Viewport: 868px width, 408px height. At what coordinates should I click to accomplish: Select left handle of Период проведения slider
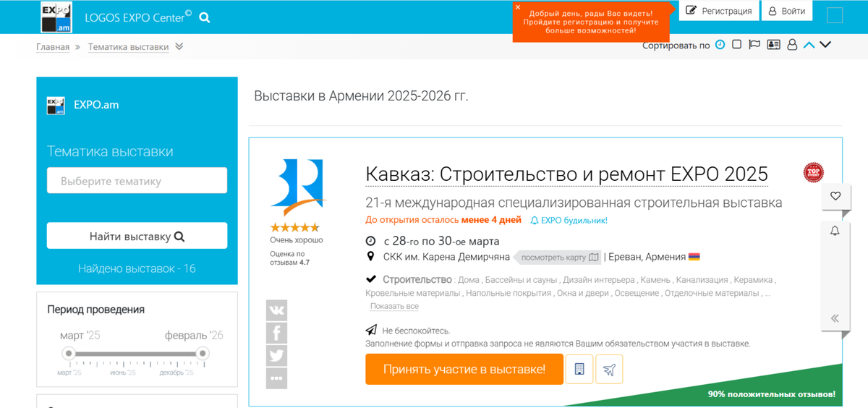(x=68, y=354)
